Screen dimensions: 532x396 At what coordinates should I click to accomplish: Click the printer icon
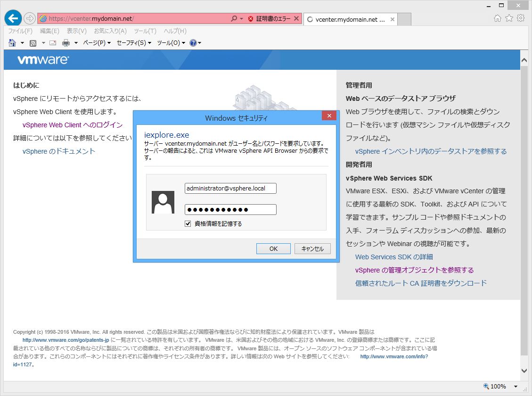coord(66,43)
